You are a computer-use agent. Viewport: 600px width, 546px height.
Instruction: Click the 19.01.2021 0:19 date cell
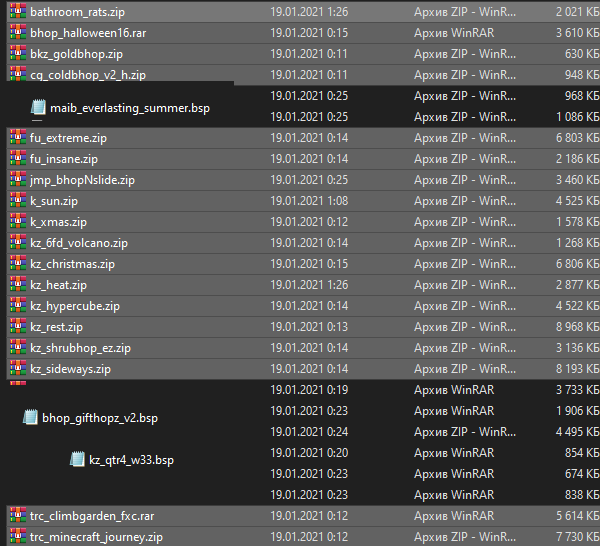point(309,390)
